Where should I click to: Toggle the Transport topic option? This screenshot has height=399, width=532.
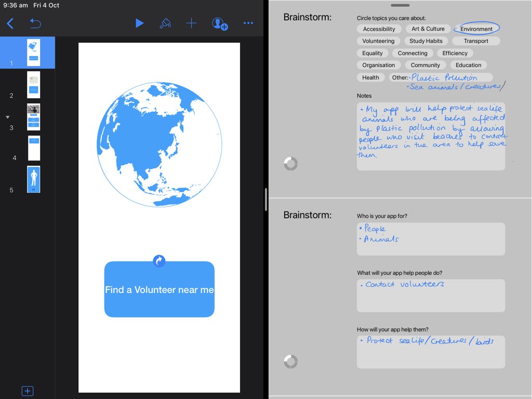476,41
